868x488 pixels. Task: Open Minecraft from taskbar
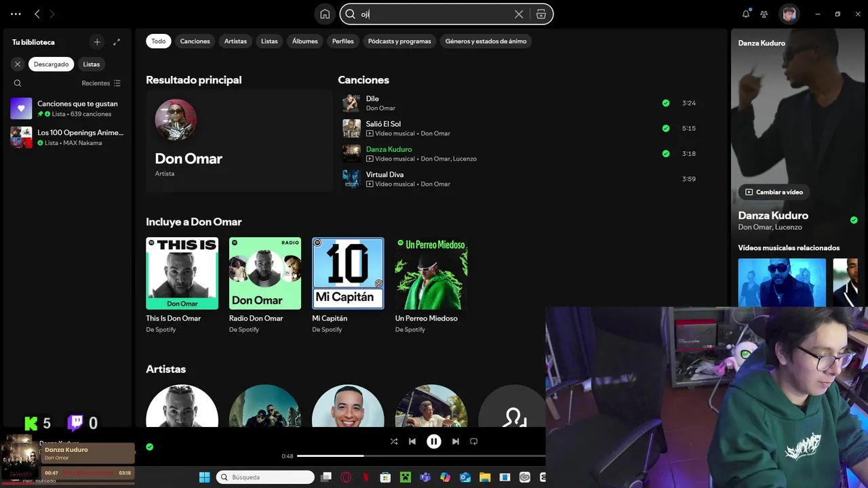pos(405,477)
